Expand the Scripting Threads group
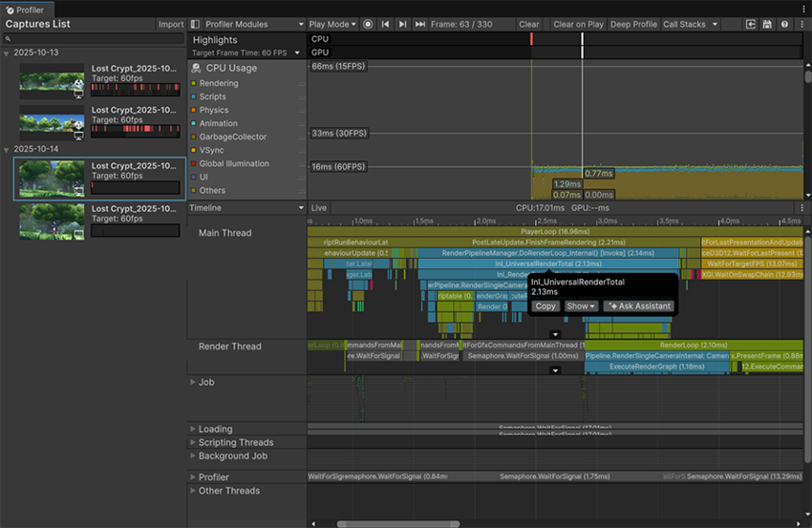Image resolution: width=812 pixels, height=528 pixels. 193,442
